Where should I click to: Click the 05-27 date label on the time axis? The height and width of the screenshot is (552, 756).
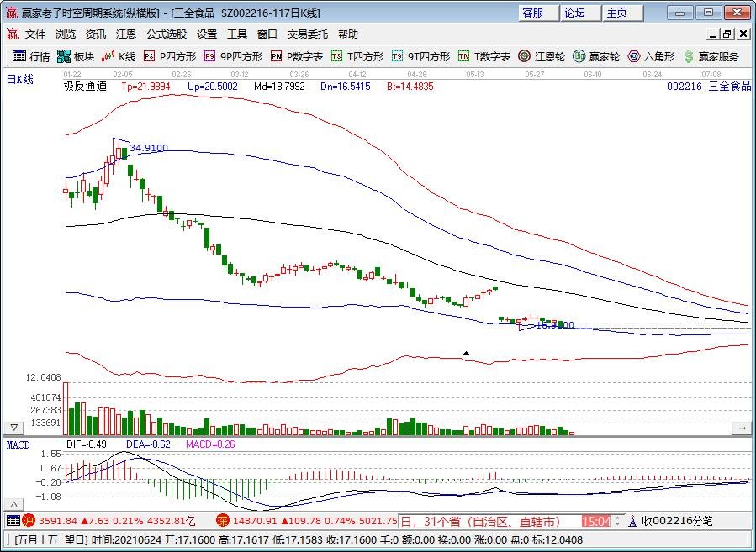(x=534, y=75)
